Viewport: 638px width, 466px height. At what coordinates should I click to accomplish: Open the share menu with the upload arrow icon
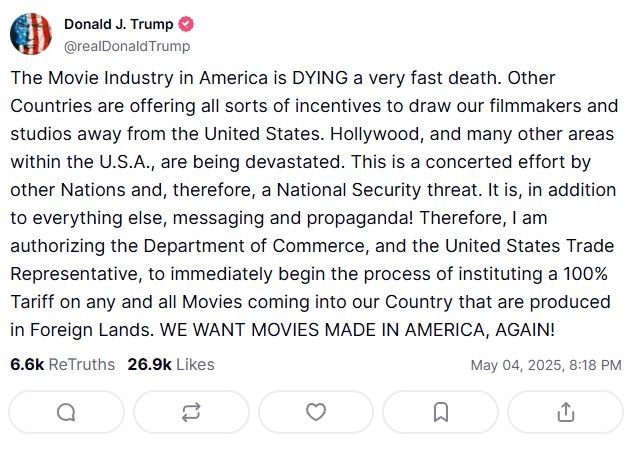point(566,412)
